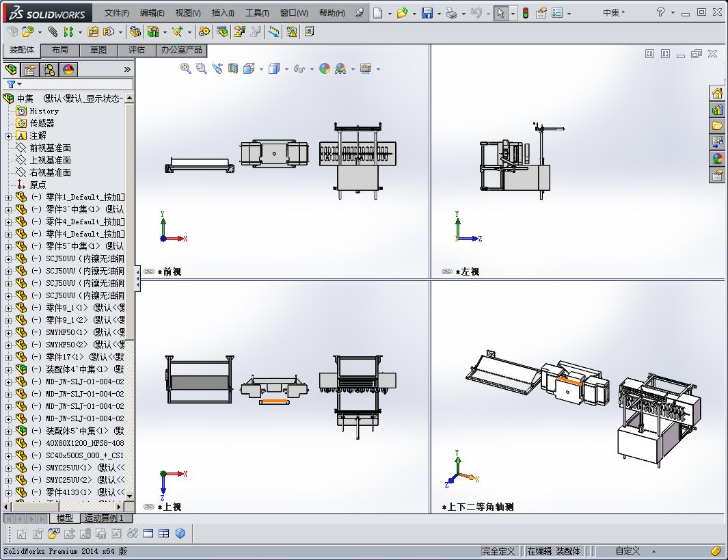Open the 文件(F) menu
The height and width of the screenshot is (560, 728).
tap(116, 13)
